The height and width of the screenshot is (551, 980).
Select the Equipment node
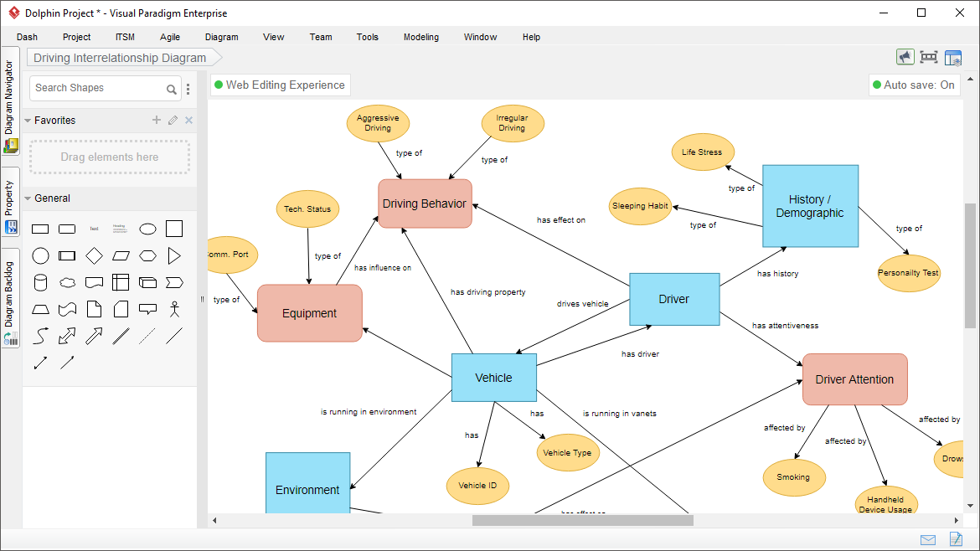coord(309,313)
